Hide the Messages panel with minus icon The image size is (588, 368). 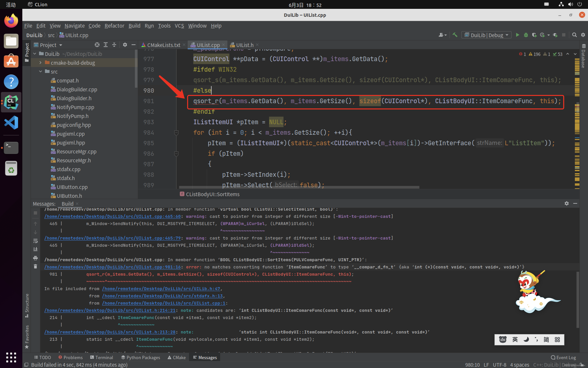575,204
